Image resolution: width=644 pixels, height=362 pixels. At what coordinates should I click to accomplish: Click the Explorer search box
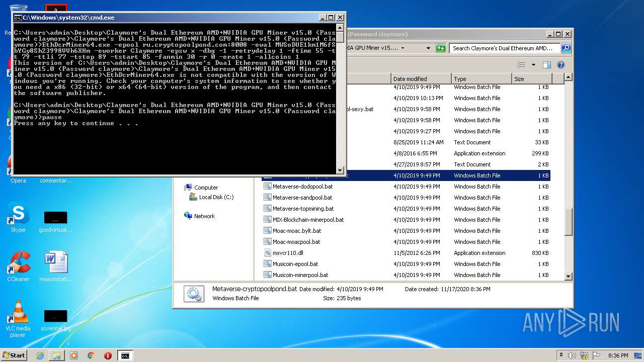505,48
